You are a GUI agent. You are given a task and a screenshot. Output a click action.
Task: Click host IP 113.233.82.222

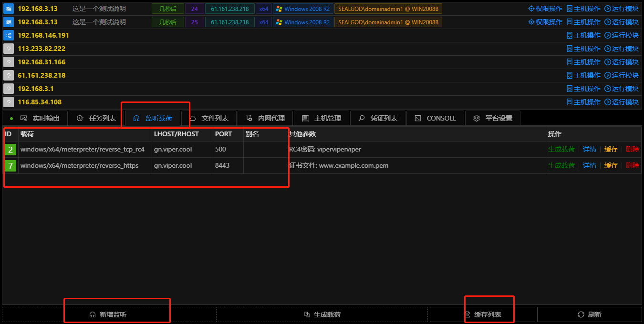[x=42, y=49]
